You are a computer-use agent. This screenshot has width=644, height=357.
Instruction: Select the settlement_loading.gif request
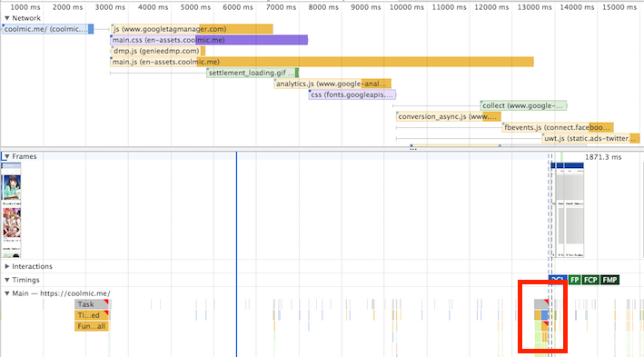coord(253,73)
